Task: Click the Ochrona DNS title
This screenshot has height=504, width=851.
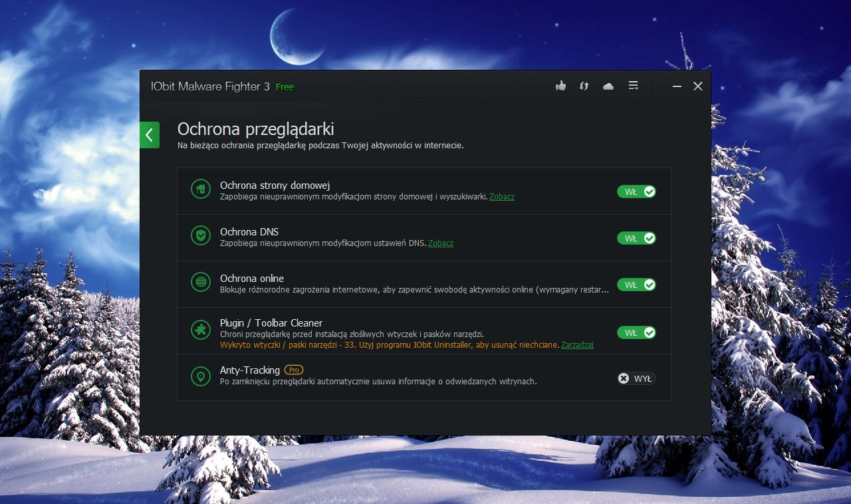Action: click(249, 232)
